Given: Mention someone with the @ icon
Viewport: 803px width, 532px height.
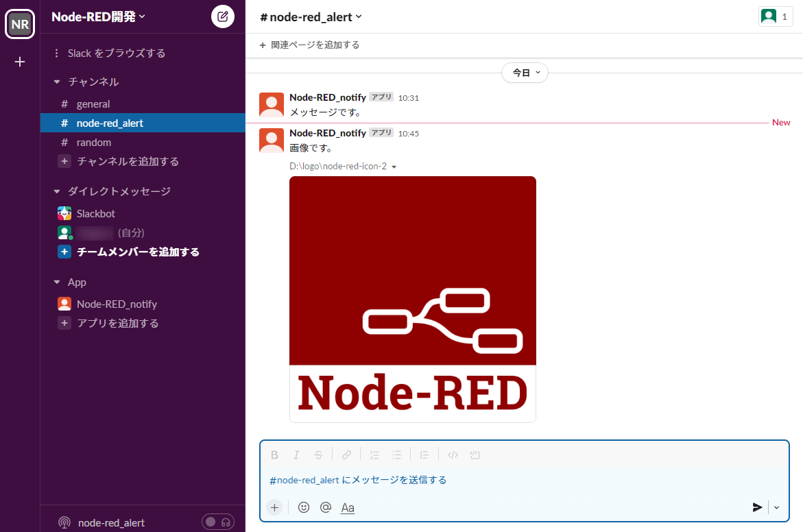Looking at the screenshot, I should [326, 507].
